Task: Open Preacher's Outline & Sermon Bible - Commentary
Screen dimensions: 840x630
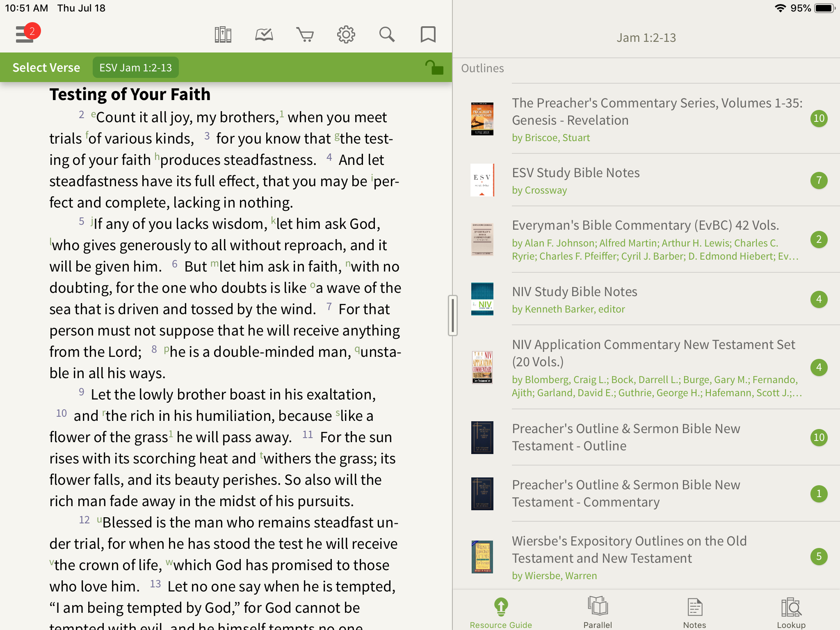Action: pyautogui.click(x=646, y=493)
